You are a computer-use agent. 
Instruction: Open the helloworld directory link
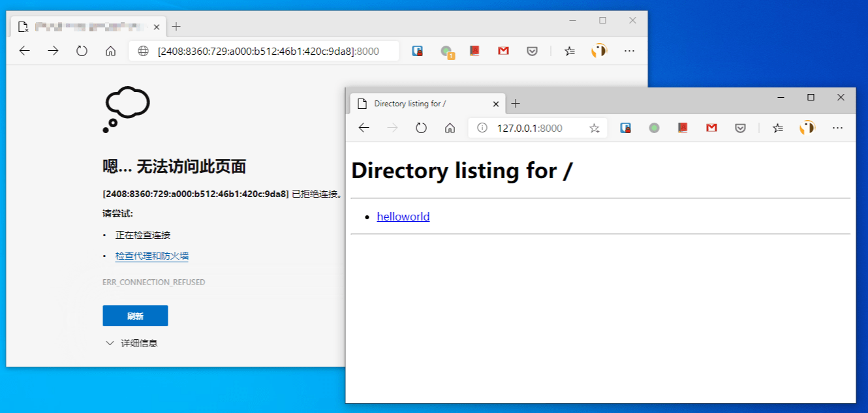[403, 217]
